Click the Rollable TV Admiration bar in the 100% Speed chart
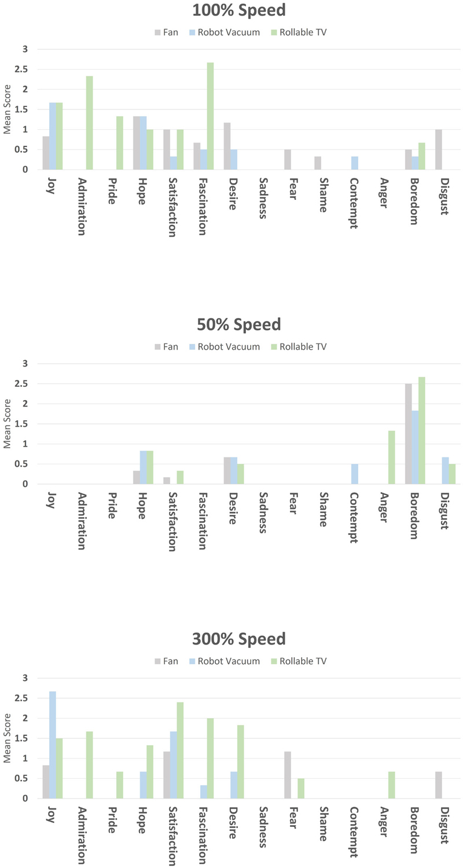Image resolution: width=463 pixels, height=868 pixels. 89,123
